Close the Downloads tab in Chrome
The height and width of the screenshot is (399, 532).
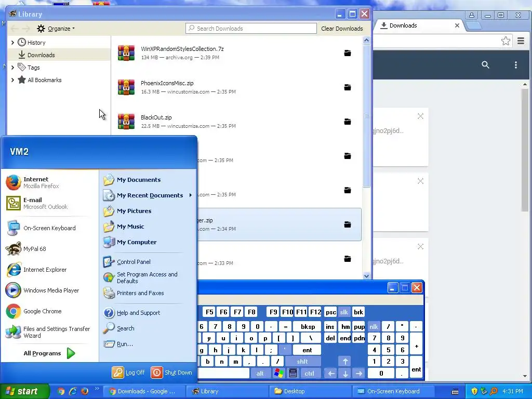click(x=457, y=25)
